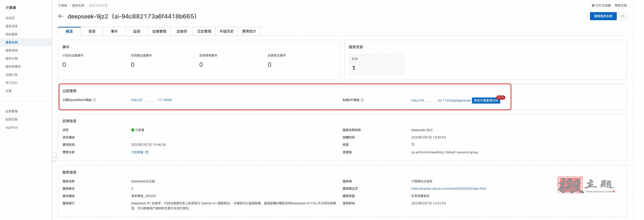Image resolution: width=644 pixels, height=220 pixels.
Task: Switch to the 概览 tab
Action: pos(69,31)
